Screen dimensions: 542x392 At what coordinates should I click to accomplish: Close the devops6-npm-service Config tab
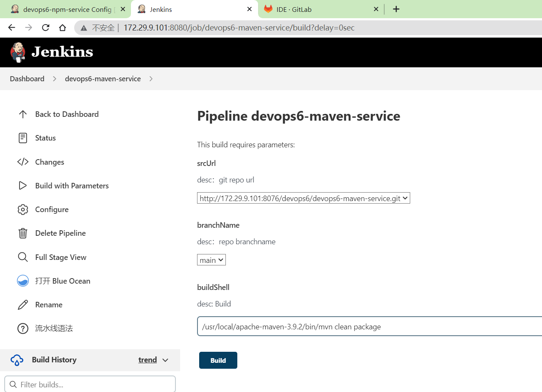[123, 9]
